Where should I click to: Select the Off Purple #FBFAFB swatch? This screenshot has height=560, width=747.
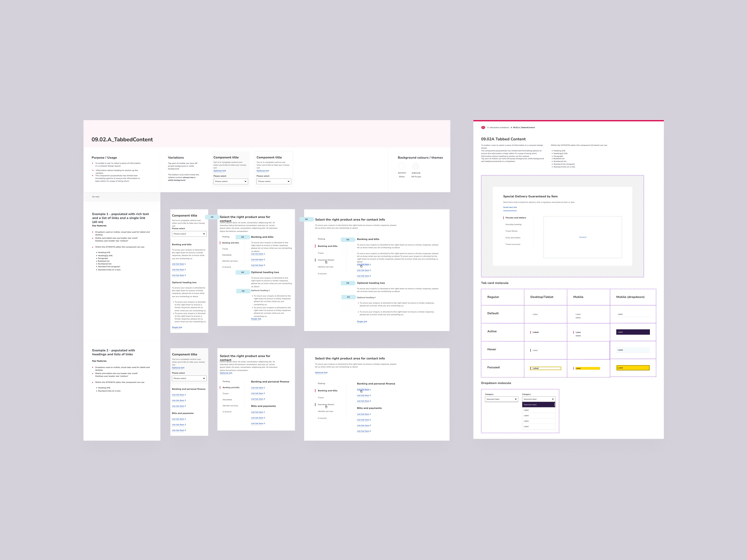(416, 166)
